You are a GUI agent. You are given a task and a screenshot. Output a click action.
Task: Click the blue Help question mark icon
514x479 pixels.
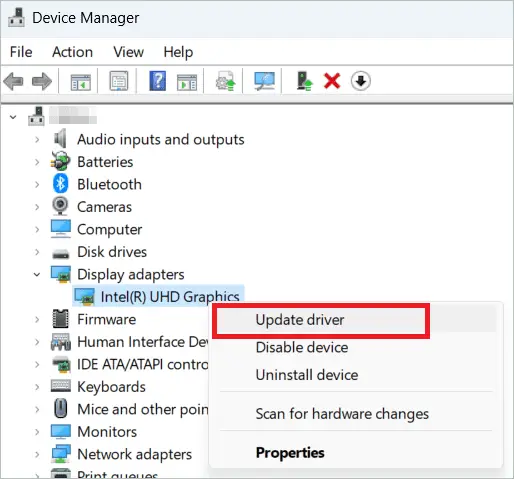coord(158,81)
